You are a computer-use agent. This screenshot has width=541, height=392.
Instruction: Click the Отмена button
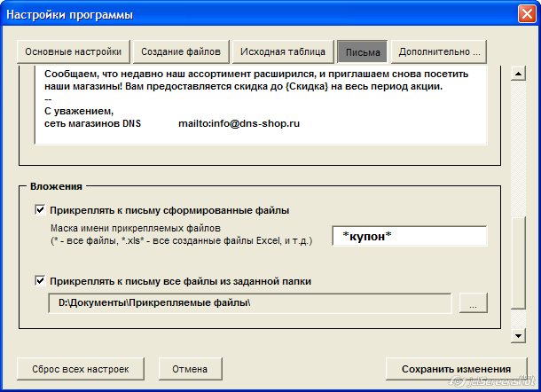[x=190, y=369]
